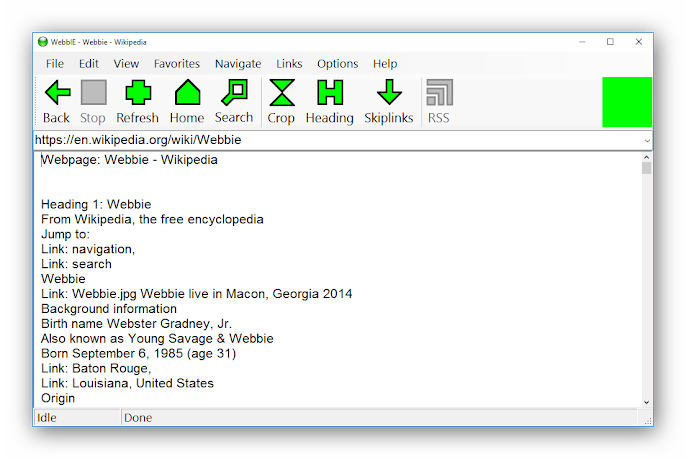
Task: Jump to next heading with Heading icon
Action: click(330, 92)
